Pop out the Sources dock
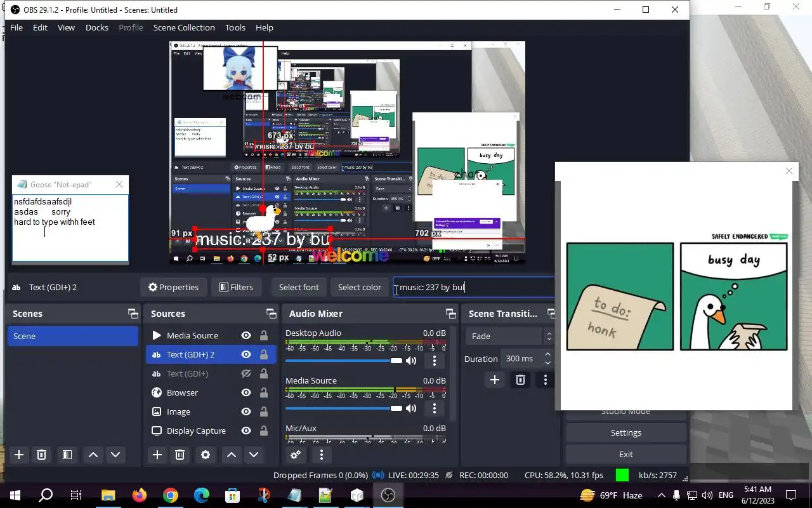812x508 pixels. pyautogui.click(x=272, y=314)
